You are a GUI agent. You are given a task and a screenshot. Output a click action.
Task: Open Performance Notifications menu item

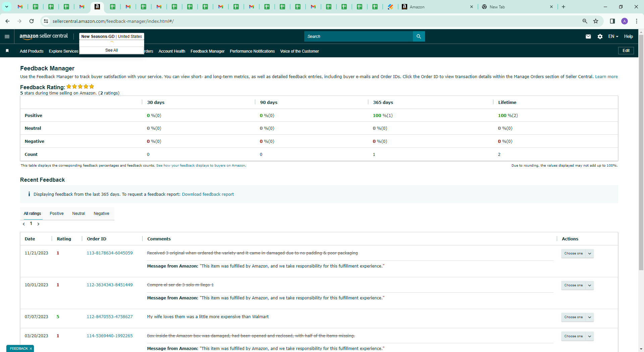252,51
